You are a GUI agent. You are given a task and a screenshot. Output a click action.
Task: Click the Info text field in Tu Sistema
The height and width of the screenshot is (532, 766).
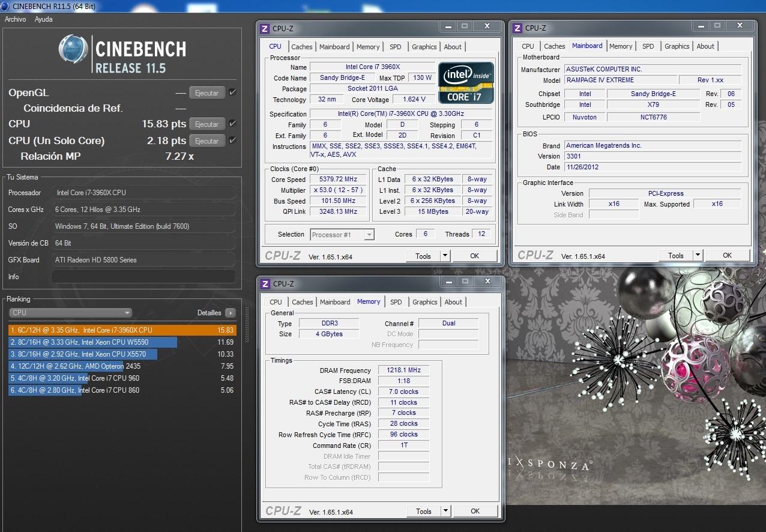click(143, 277)
